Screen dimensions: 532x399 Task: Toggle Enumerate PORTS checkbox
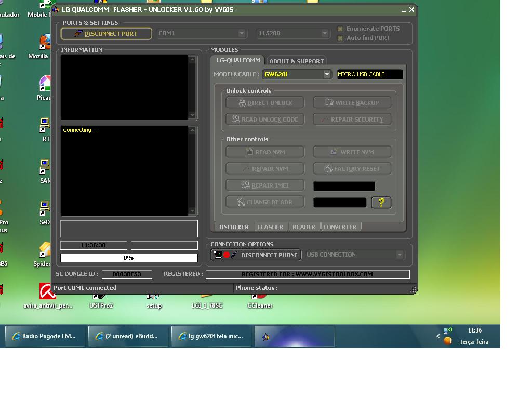[340, 29]
